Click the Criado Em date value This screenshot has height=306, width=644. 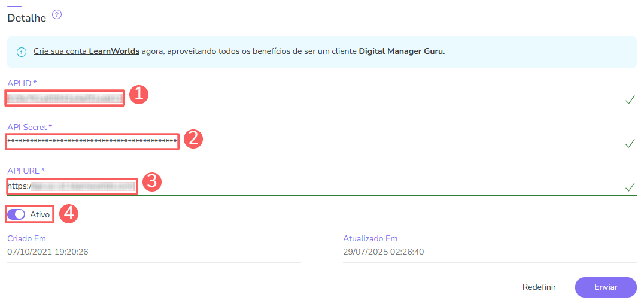(48, 252)
